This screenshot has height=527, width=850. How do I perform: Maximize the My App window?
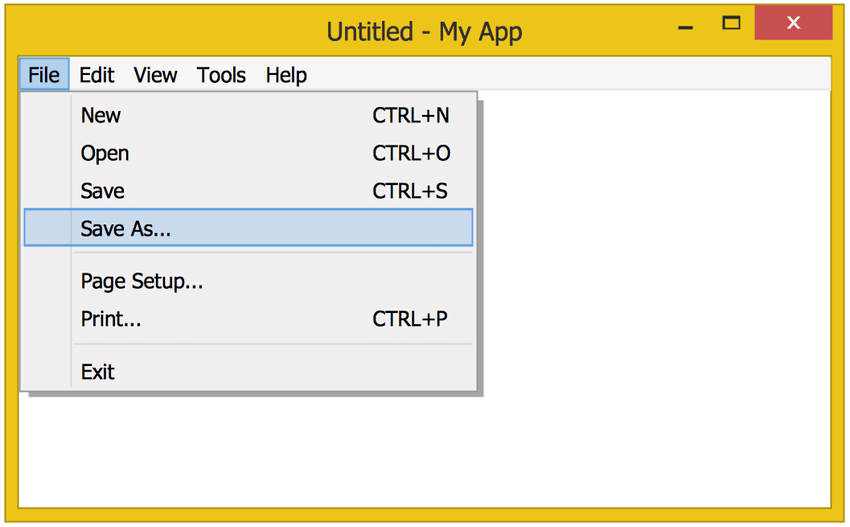(x=731, y=23)
